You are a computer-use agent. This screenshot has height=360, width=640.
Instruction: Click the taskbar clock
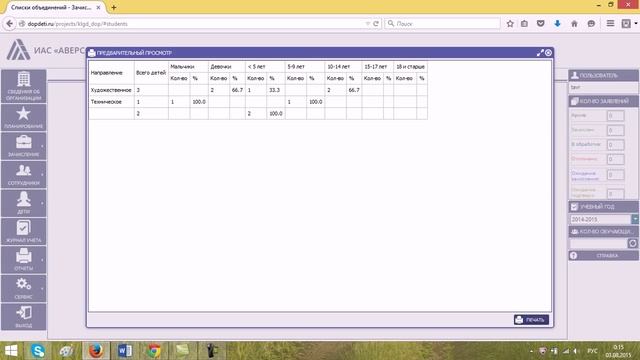618,351
